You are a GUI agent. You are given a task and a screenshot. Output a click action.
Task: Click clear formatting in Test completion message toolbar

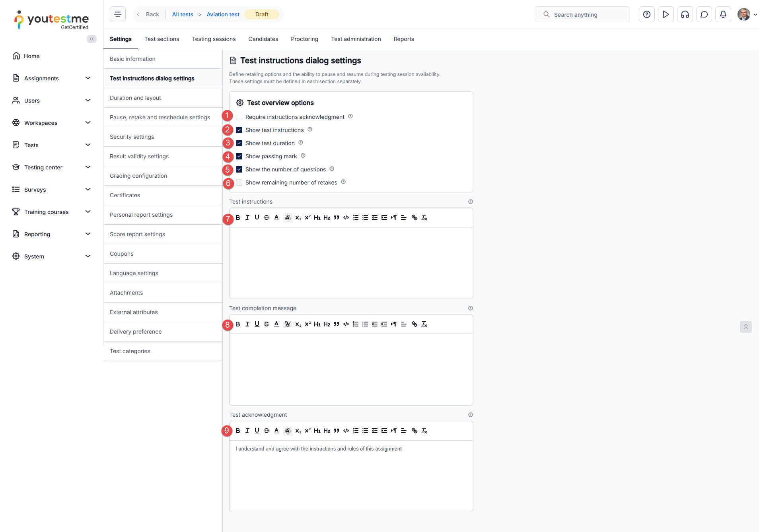coord(424,324)
